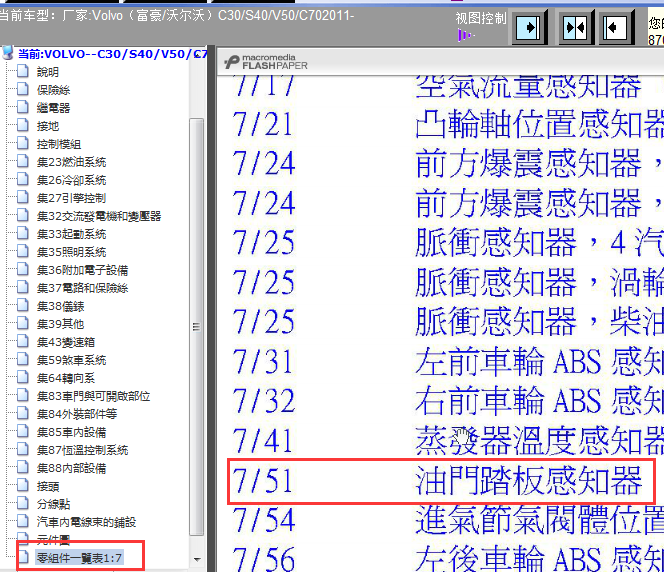The width and height of the screenshot is (664, 572).
Task: Select 集36附加電子設備 in the tree
Action: (82, 270)
